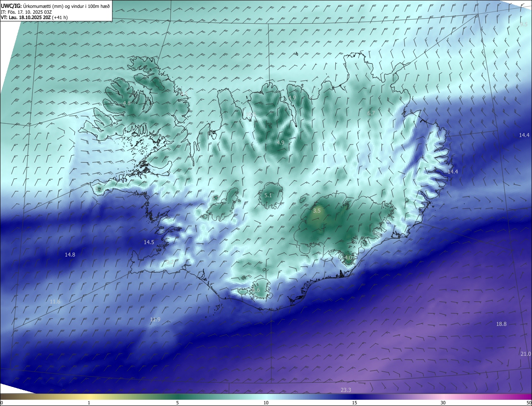Select the 6.7 value in the northeast
The height and width of the screenshot is (406, 532).
click(x=371, y=113)
